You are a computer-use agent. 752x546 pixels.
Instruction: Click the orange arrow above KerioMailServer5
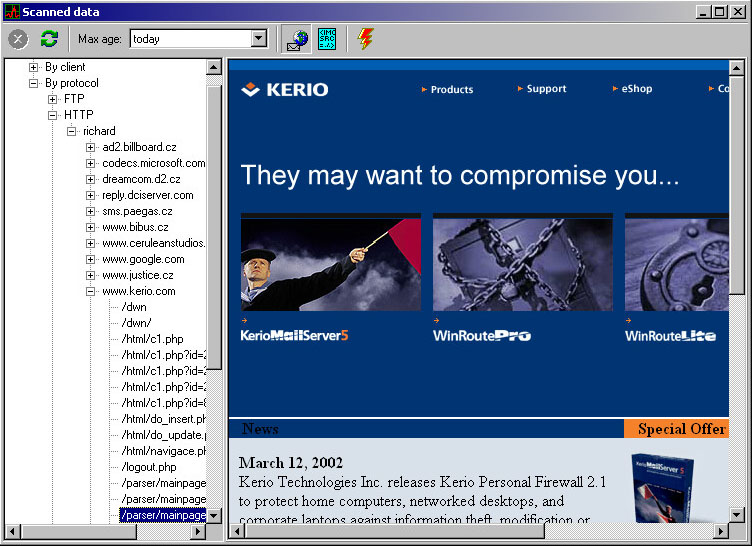tap(245, 320)
